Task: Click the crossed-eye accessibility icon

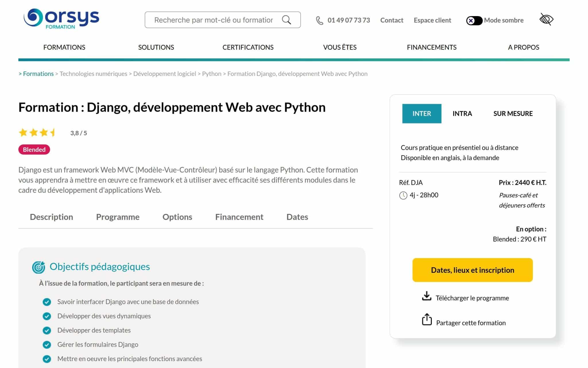Action: pyautogui.click(x=546, y=20)
